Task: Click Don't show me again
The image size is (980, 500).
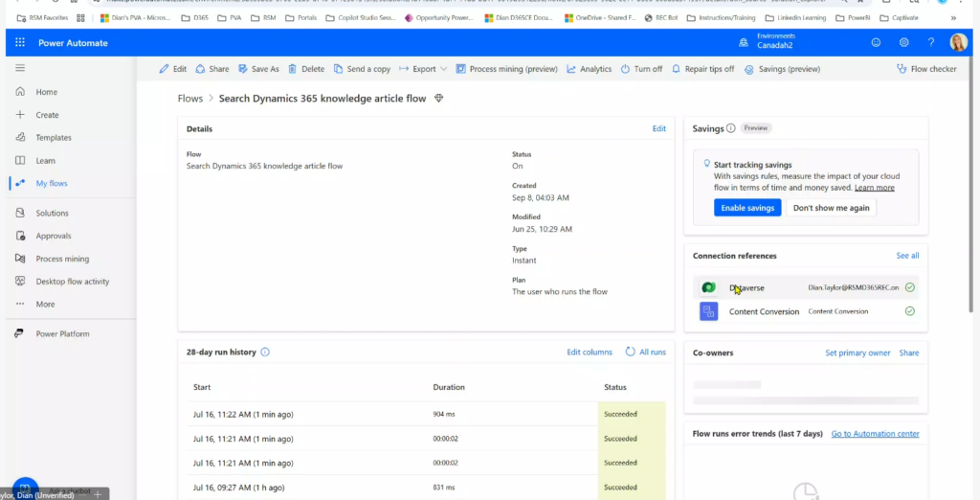Action: tap(832, 208)
